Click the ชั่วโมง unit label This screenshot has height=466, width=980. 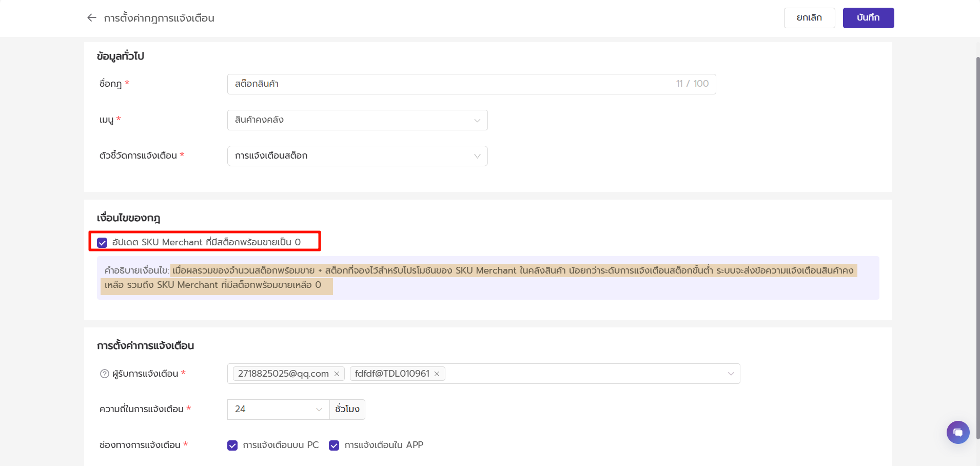click(347, 410)
